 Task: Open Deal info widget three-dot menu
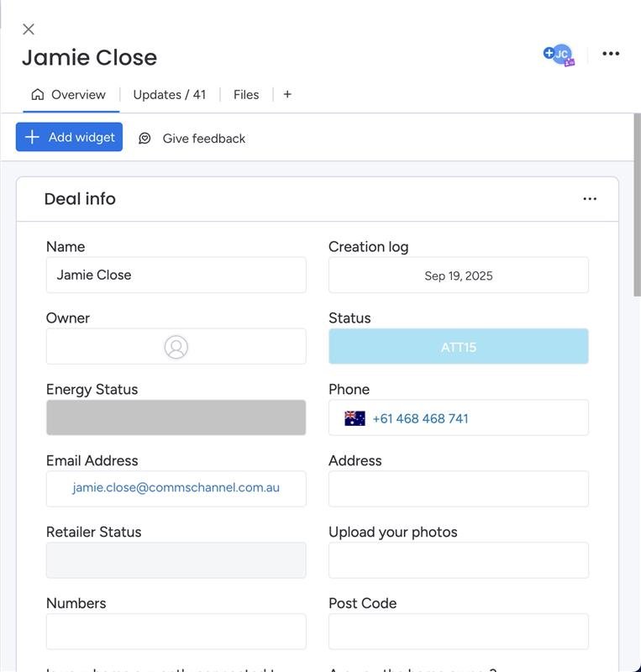point(590,199)
